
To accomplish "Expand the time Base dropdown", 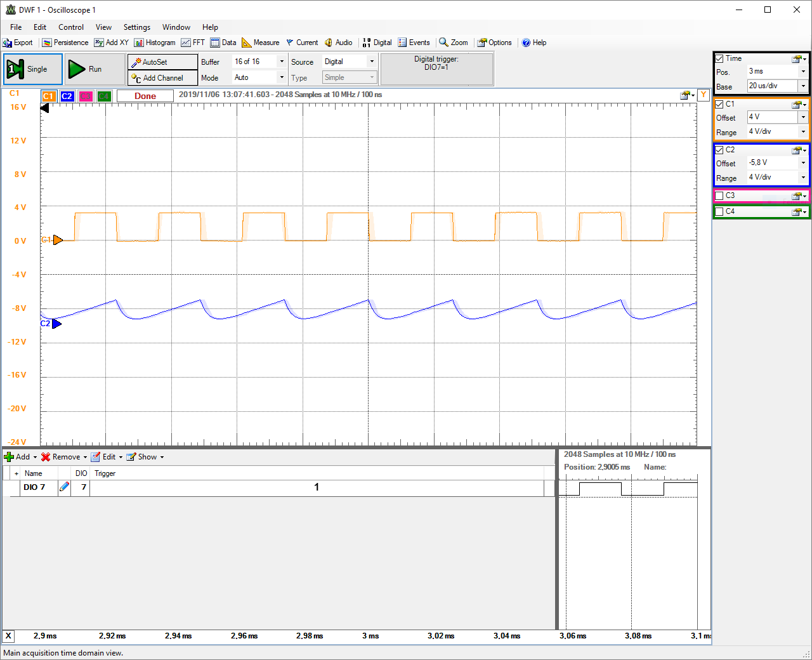I will [x=803, y=86].
